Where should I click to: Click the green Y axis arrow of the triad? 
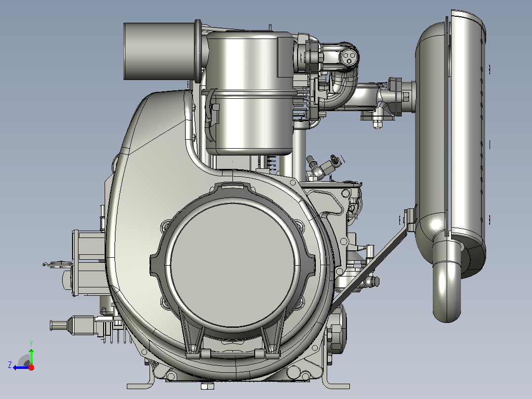(x=31, y=357)
